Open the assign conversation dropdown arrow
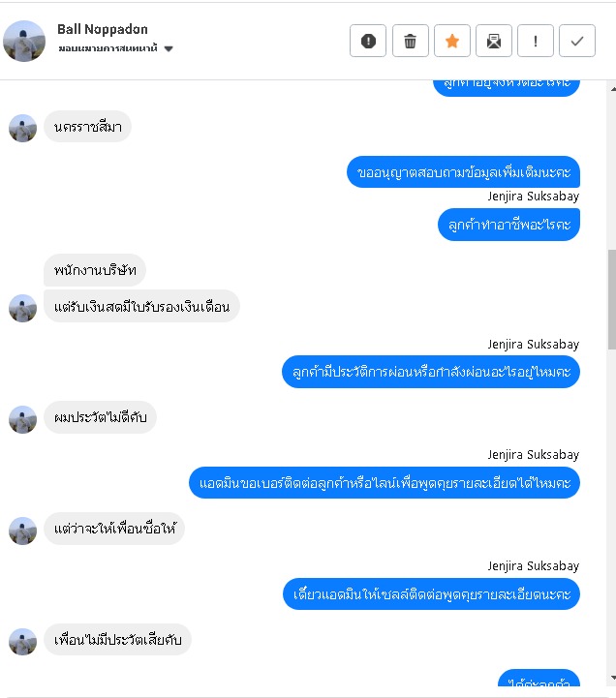This screenshot has height=698, width=616. 169,49
